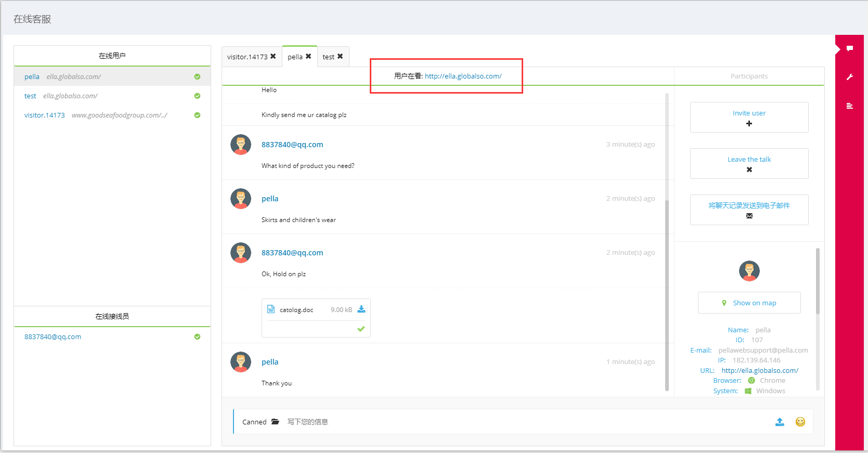Click the message input field
The height and width of the screenshot is (453, 868).
click(x=520, y=422)
